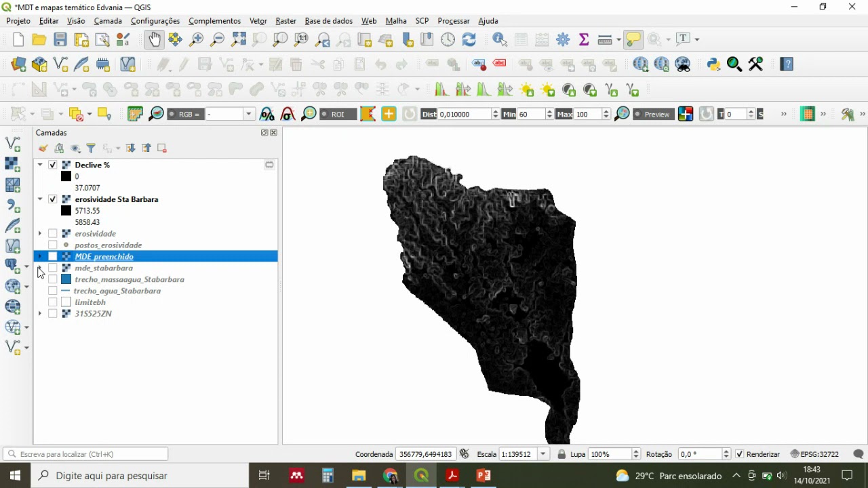Click the black swatch under erosividade Sta Barbara
The width and height of the screenshot is (868, 488).
[66, 211]
